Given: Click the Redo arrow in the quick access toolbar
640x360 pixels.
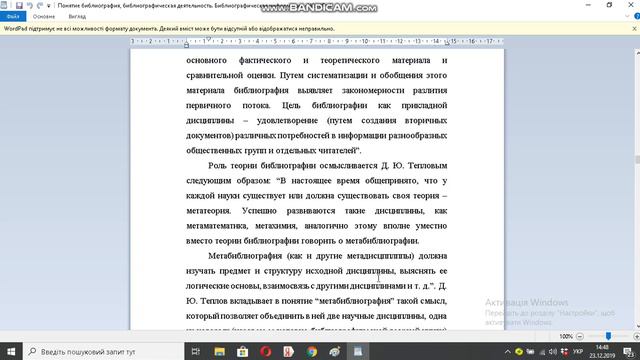Looking at the screenshot, I should [x=40, y=6].
